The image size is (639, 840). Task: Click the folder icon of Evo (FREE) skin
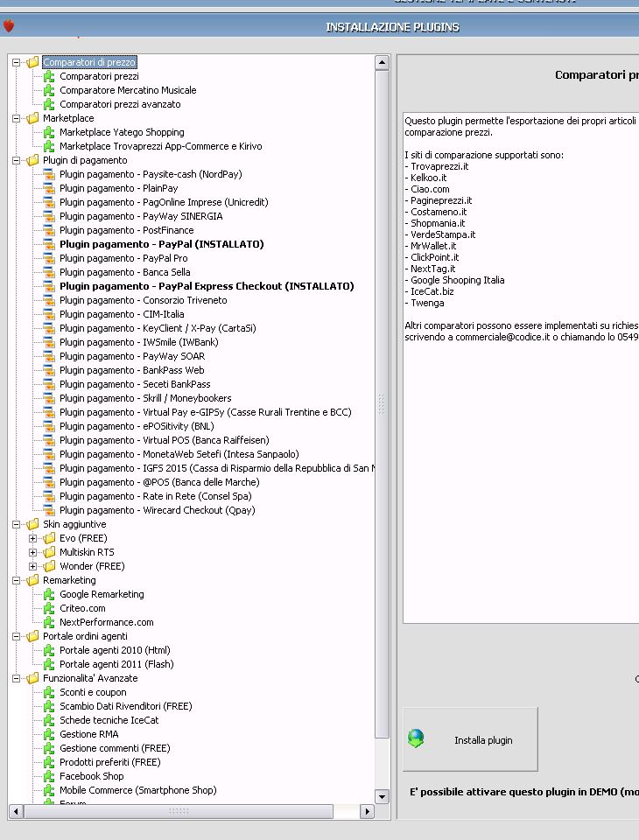pyautogui.click(x=49, y=538)
